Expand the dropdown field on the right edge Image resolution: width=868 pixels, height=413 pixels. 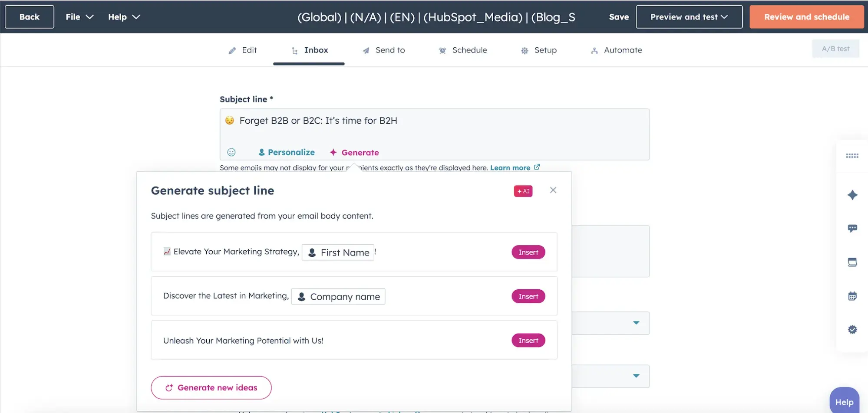[636, 323]
